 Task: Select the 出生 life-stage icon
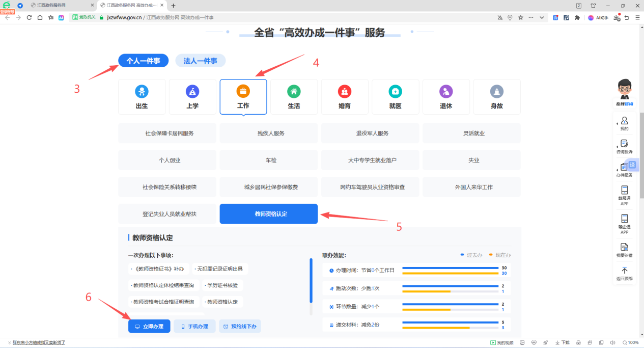click(x=142, y=92)
